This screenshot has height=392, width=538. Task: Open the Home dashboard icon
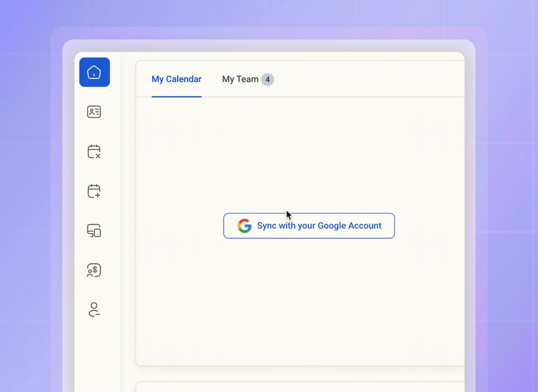pos(95,72)
